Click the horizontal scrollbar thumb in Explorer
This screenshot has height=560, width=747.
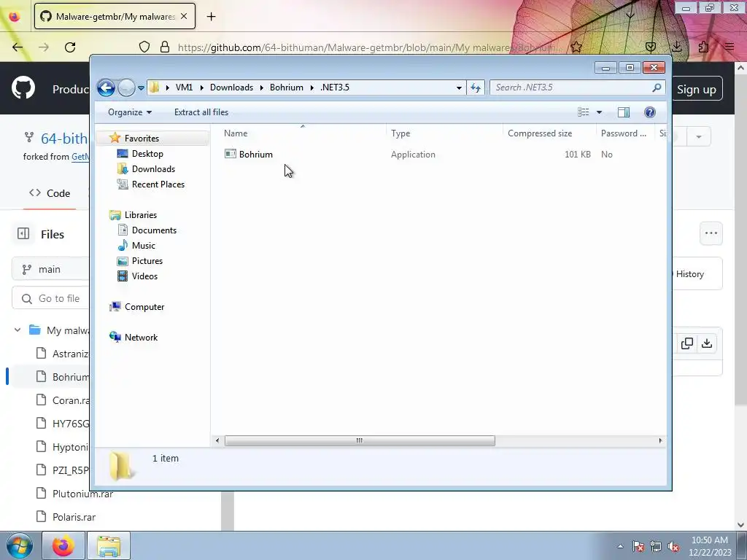[x=360, y=440]
